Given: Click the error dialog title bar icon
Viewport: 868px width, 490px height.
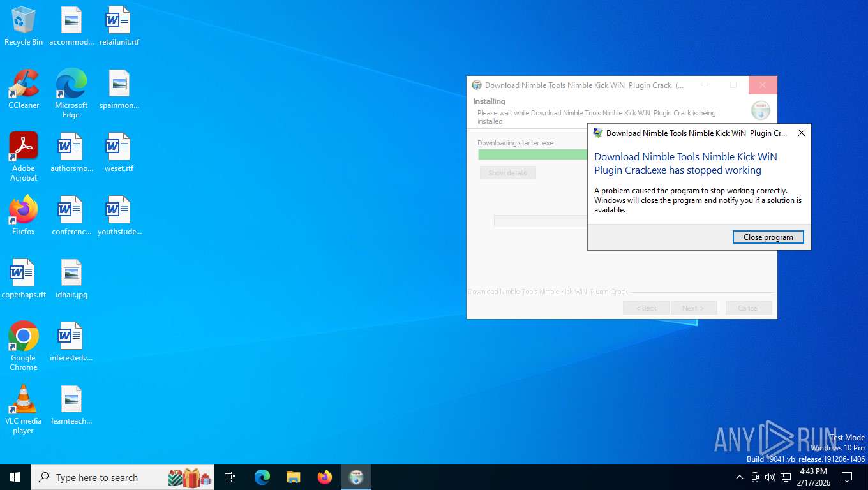Looking at the screenshot, I should [x=598, y=133].
